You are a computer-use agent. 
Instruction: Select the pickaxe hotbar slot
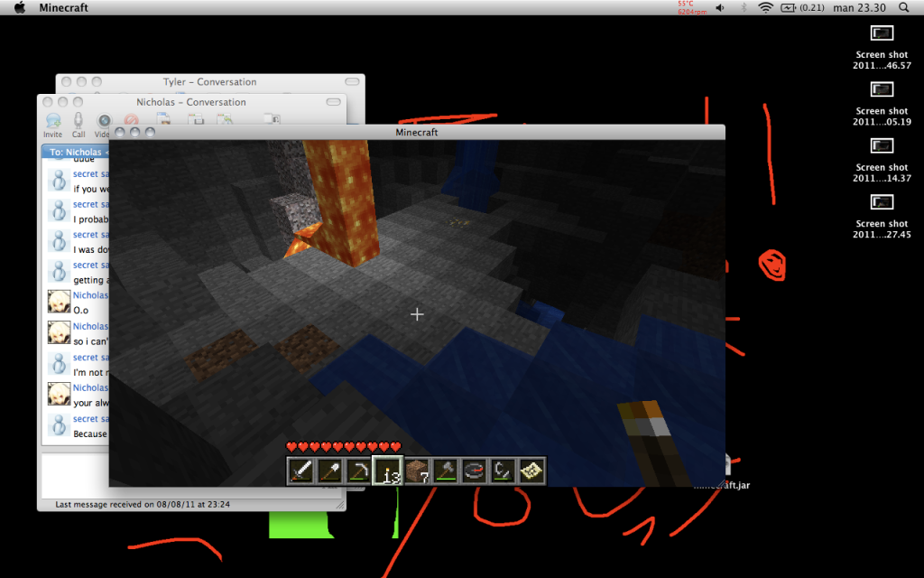tap(359, 471)
